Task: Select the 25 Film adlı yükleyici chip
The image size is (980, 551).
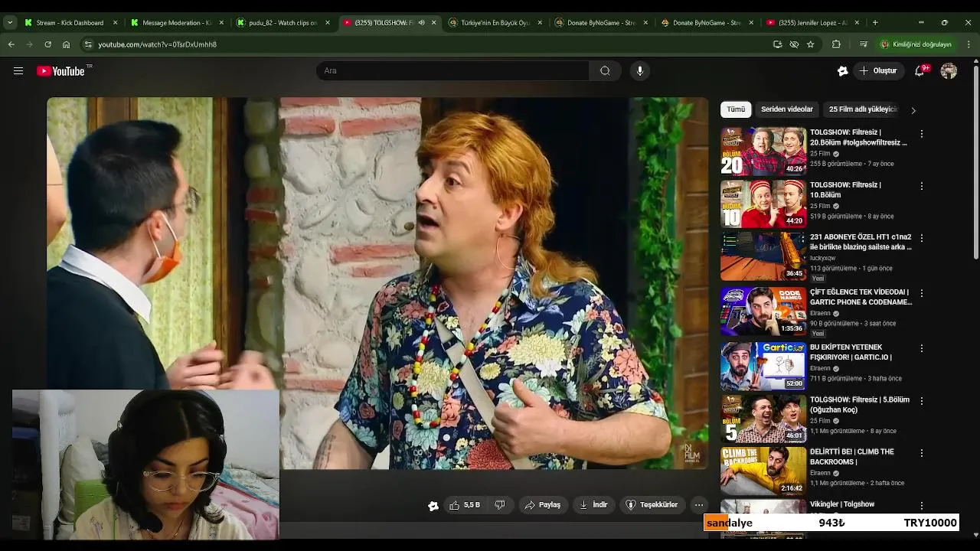Action: click(863, 109)
